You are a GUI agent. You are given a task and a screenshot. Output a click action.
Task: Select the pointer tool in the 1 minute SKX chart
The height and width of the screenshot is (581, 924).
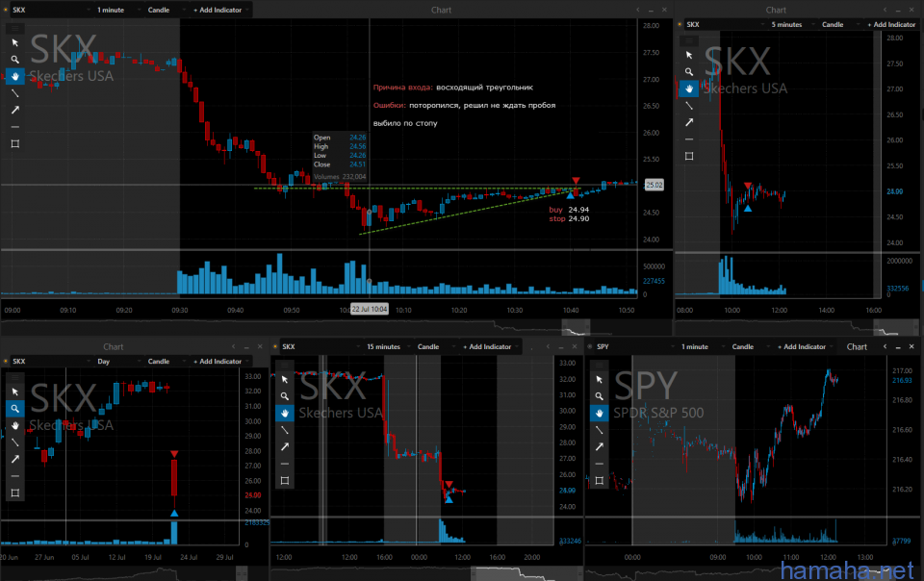(15, 42)
